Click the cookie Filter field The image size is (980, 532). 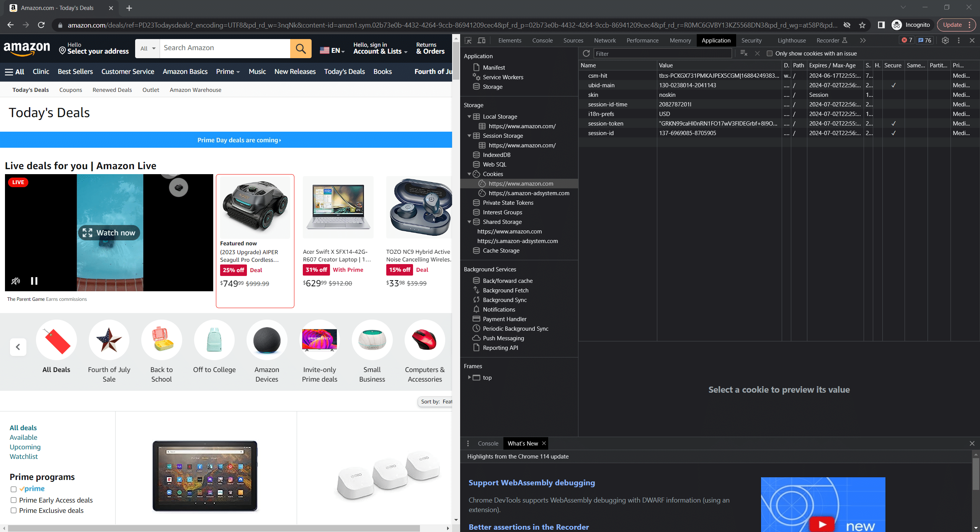(x=662, y=54)
